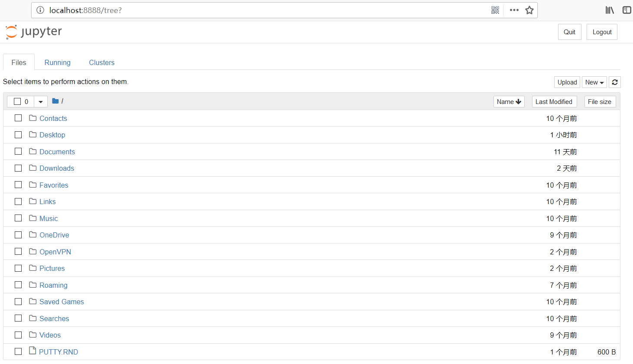Click the root folder breadcrumb icon

click(x=55, y=101)
